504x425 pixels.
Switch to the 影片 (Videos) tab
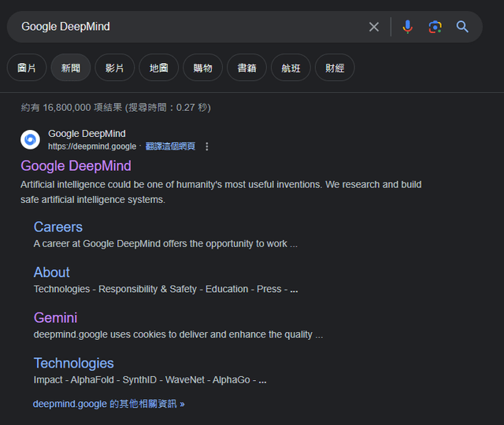coord(115,68)
